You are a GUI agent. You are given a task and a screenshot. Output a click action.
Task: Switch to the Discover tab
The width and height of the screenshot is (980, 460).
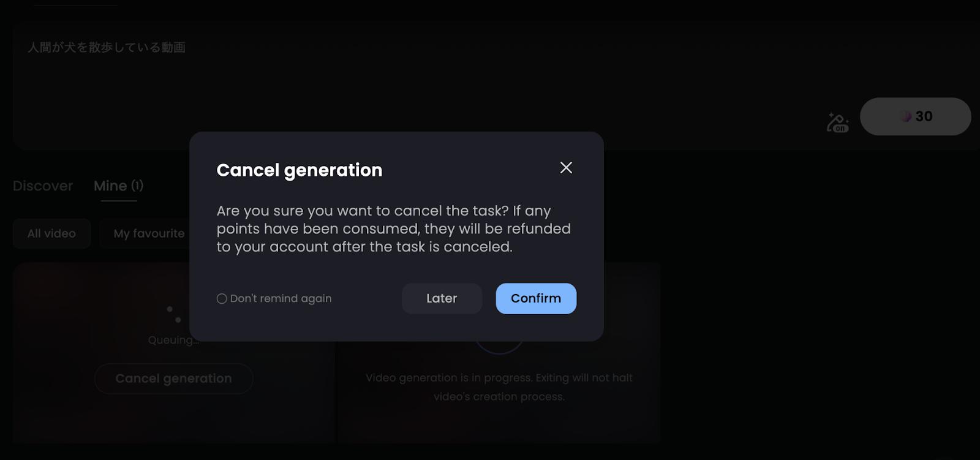click(x=43, y=186)
